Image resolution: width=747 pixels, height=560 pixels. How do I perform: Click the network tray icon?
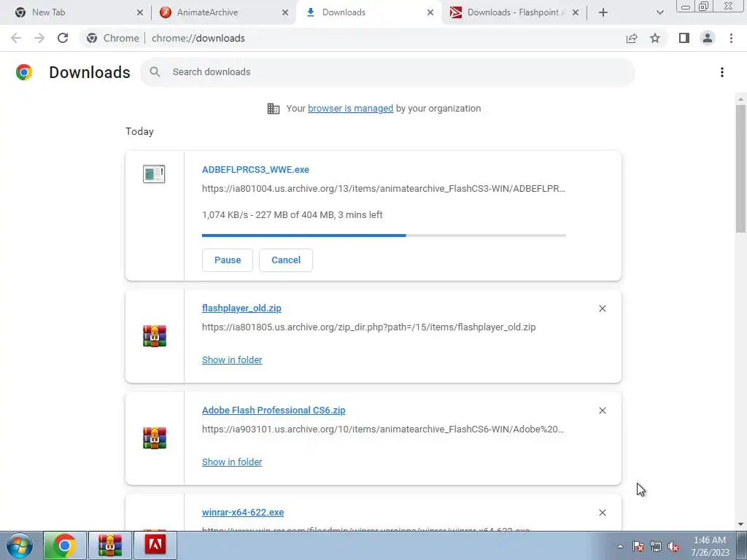656,546
